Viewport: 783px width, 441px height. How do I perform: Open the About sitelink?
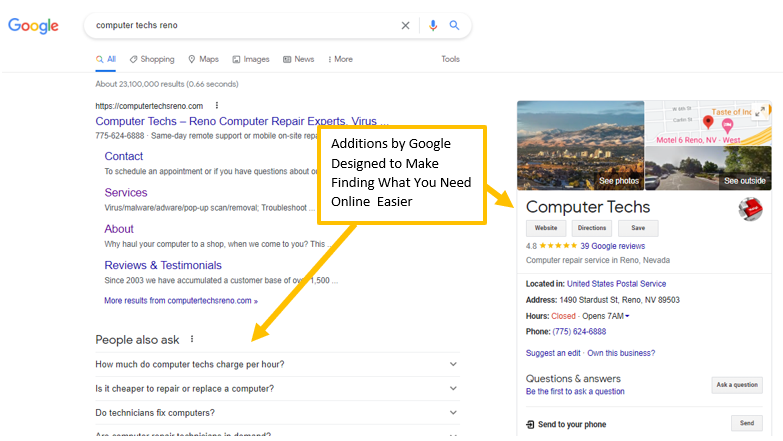(x=119, y=229)
